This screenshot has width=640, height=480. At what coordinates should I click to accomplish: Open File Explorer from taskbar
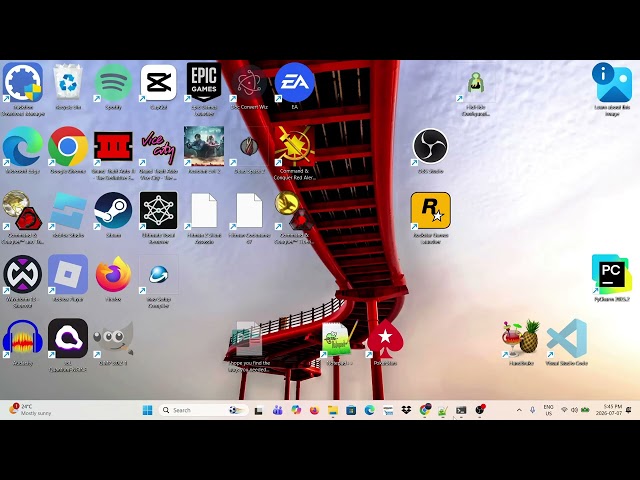(333, 410)
